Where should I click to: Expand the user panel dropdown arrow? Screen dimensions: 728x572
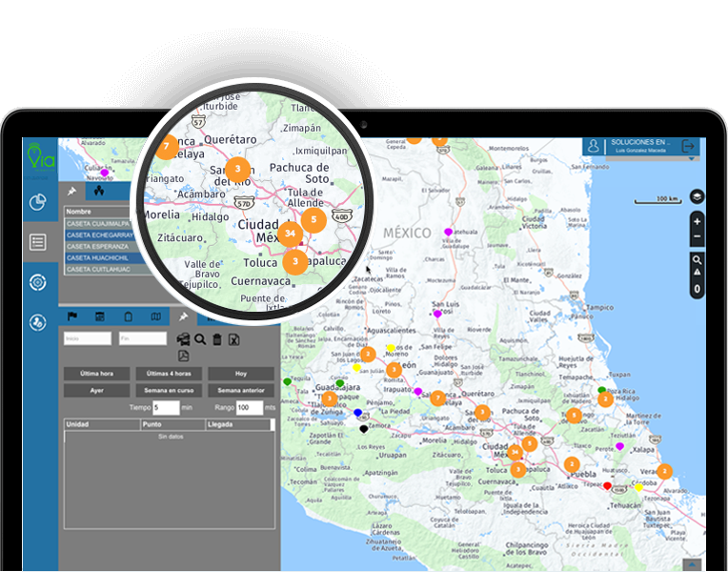click(x=692, y=159)
